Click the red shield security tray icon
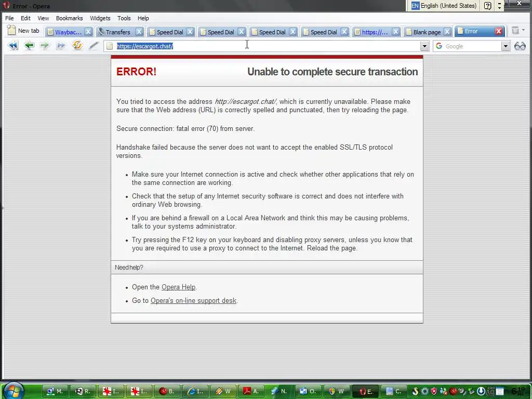This screenshot has height=399, width=532. (434, 391)
